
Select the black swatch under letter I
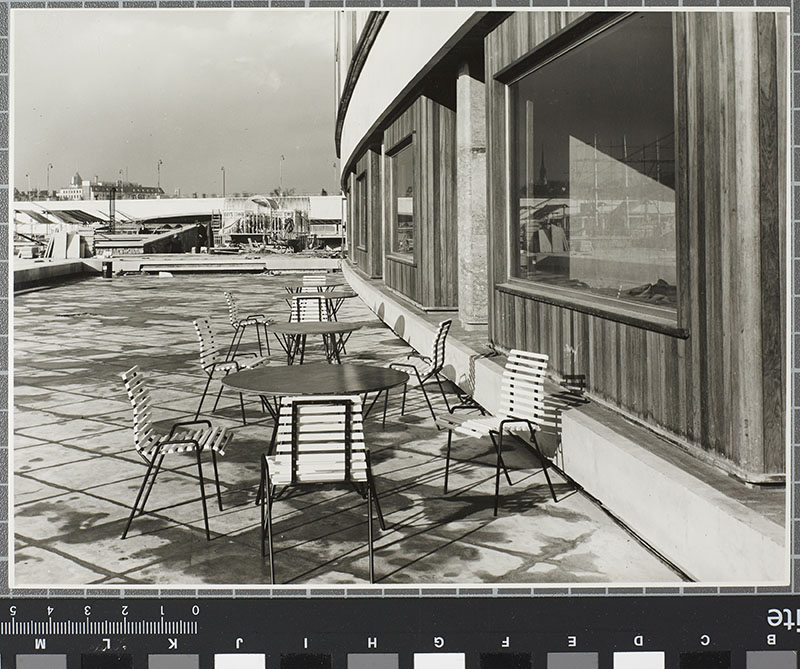(306, 660)
